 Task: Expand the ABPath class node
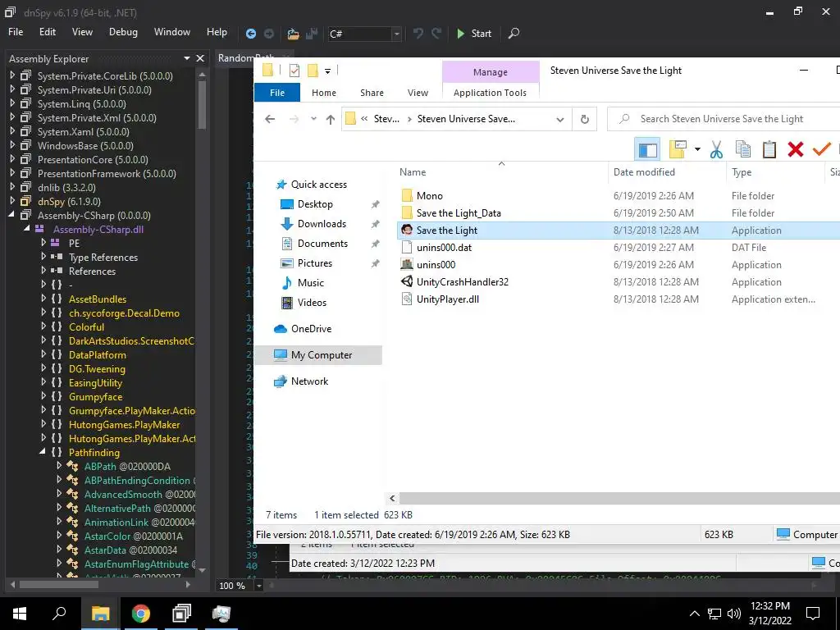tap(59, 466)
